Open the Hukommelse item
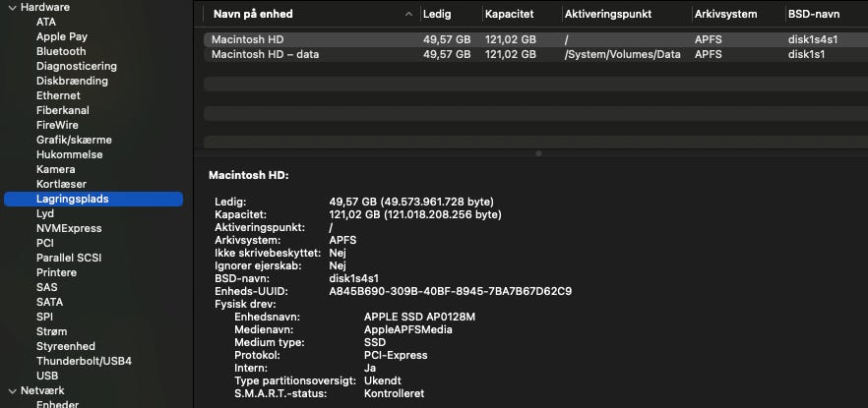The height and width of the screenshot is (408, 868). click(x=69, y=154)
